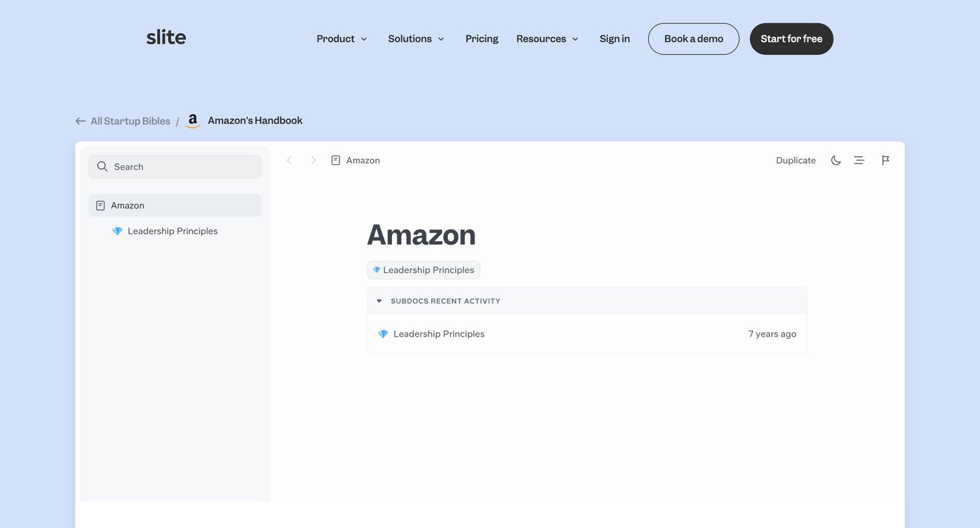Click the flag report icon
This screenshot has width=980, height=528.
[885, 160]
